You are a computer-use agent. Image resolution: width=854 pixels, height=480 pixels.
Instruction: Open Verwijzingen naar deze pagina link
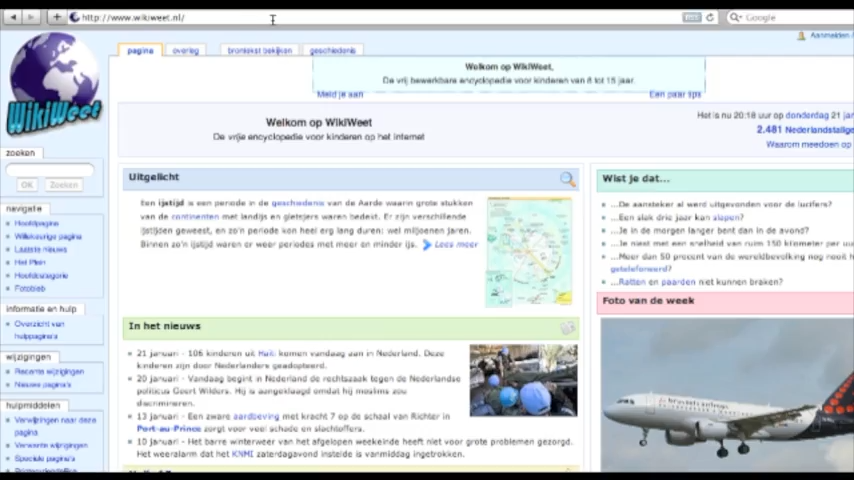pyautogui.click(x=55, y=426)
